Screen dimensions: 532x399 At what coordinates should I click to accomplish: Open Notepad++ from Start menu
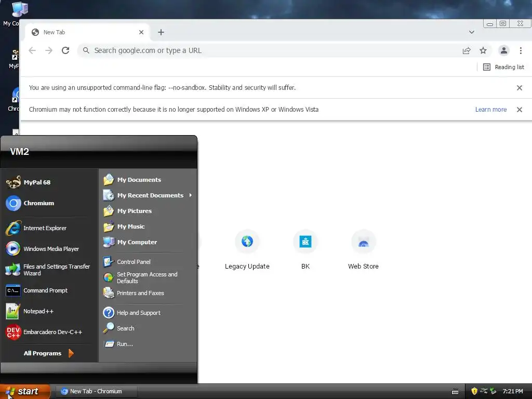coord(49,311)
